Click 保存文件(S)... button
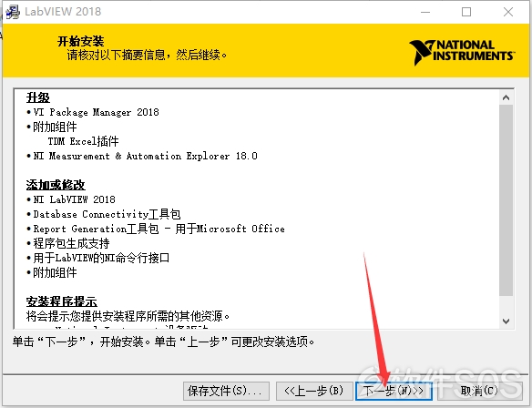Screen dimensions: 532x408 pyautogui.click(x=226, y=391)
